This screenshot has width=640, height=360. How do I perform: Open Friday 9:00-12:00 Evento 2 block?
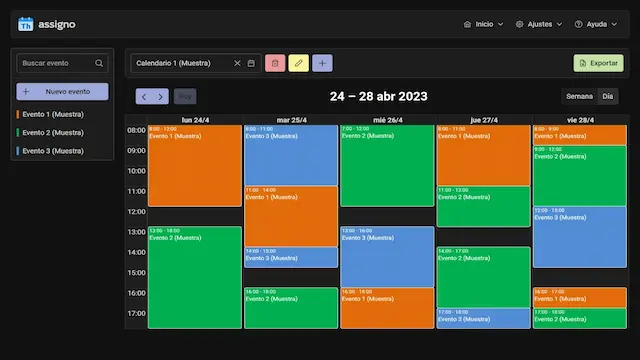(x=580, y=176)
